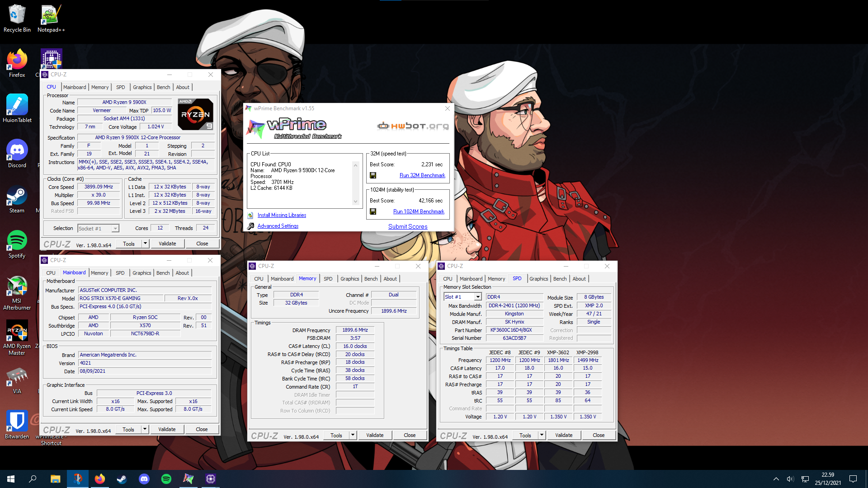Click the save icon beside Run 1024M Benchmark
This screenshot has height=488, width=868.
(x=373, y=211)
